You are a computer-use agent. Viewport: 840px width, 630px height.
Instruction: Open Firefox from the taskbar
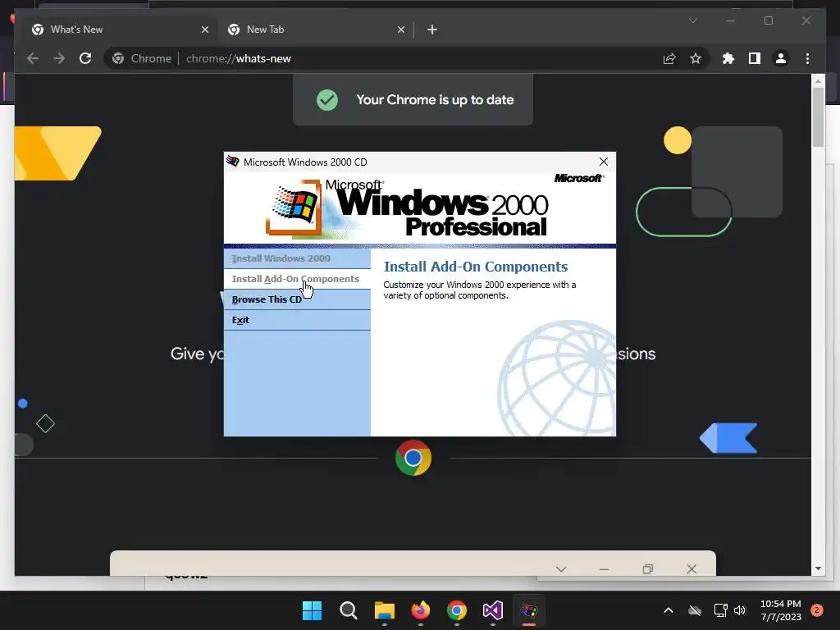(421, 610)
